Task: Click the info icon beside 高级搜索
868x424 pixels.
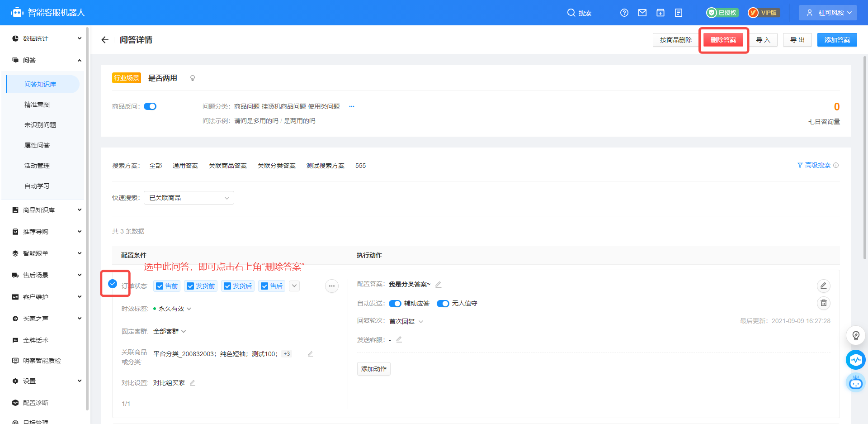Action: [x=836, y=165]
